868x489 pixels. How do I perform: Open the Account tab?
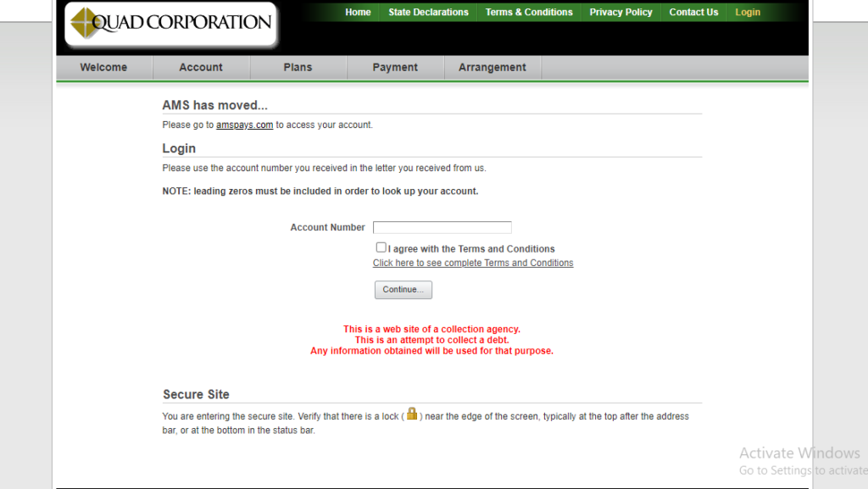(x=201, y=68)
